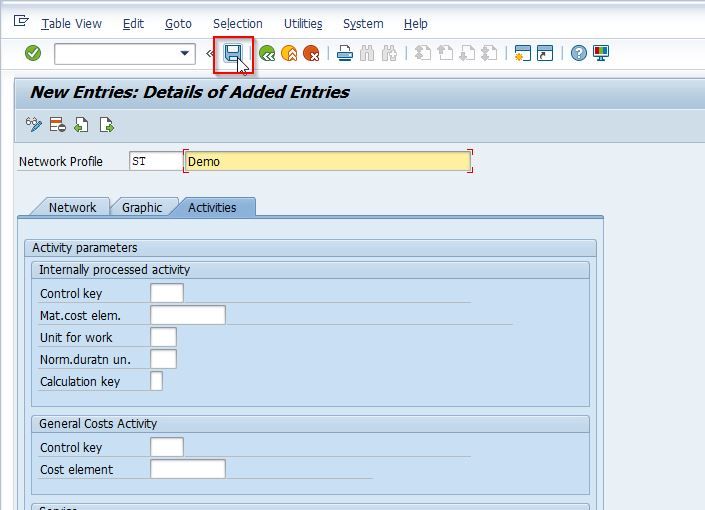Click the green checkmark Enter icon
The height and width of the screenshot is (510, 705).
pyautogui.click(x=33, y=53)
